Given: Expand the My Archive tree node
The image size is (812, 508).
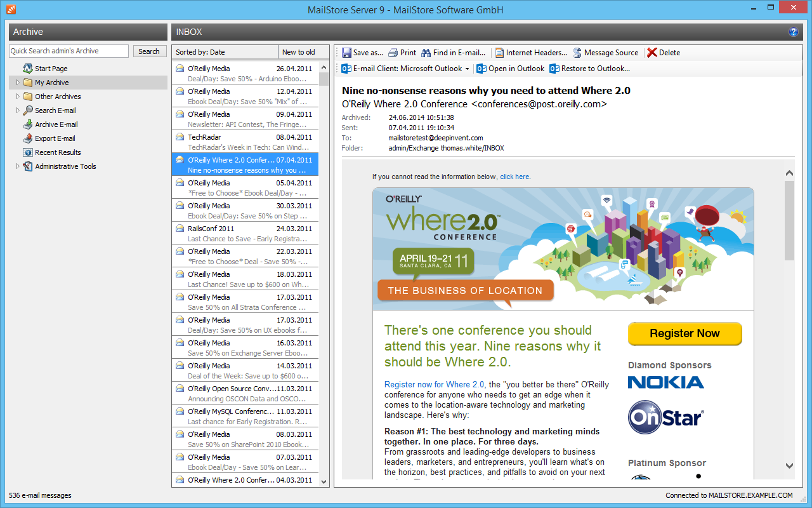Looking at the screenshot, I should coord(18,83).
